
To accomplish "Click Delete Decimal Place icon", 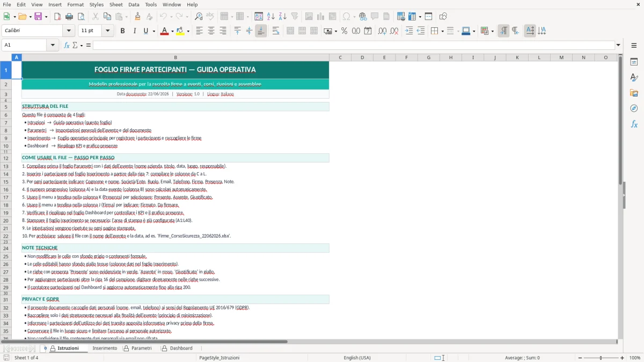I will coord(394,31).
